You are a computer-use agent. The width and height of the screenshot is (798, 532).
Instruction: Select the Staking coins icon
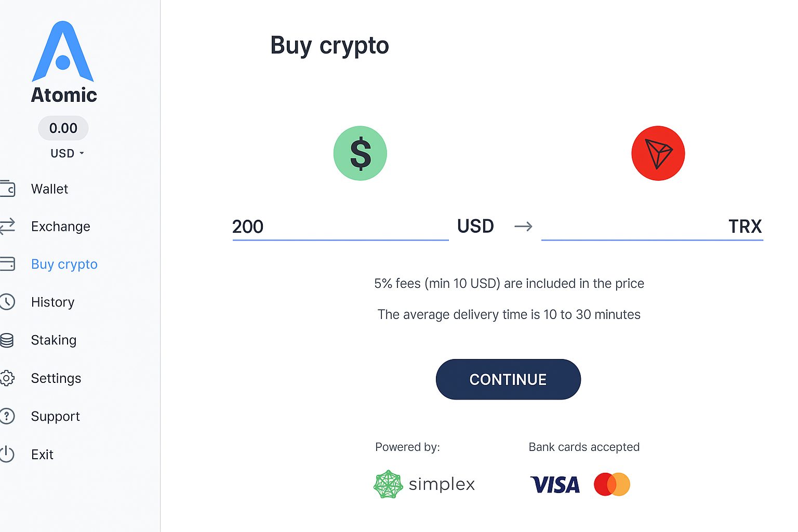7,340
